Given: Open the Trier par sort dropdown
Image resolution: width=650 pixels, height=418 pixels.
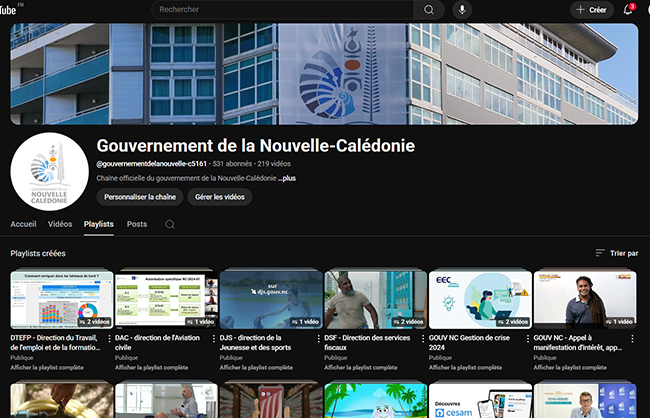Looking at the screenshot, I should pyautogui.click(x=617, y=253).
